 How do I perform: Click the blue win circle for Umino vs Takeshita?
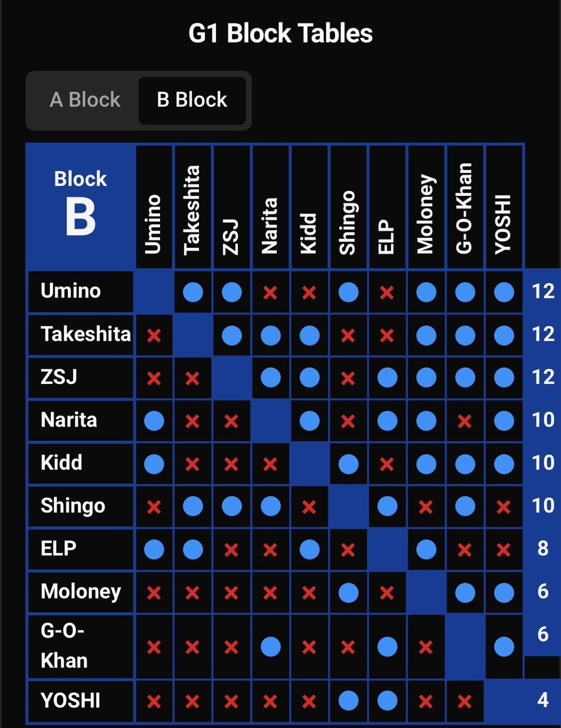193,293
